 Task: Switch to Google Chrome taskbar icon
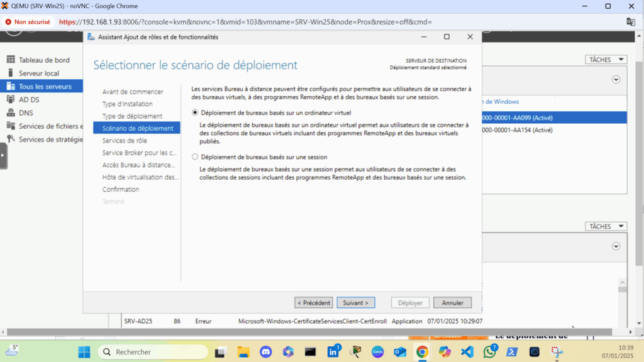click(x=422, y=352)
